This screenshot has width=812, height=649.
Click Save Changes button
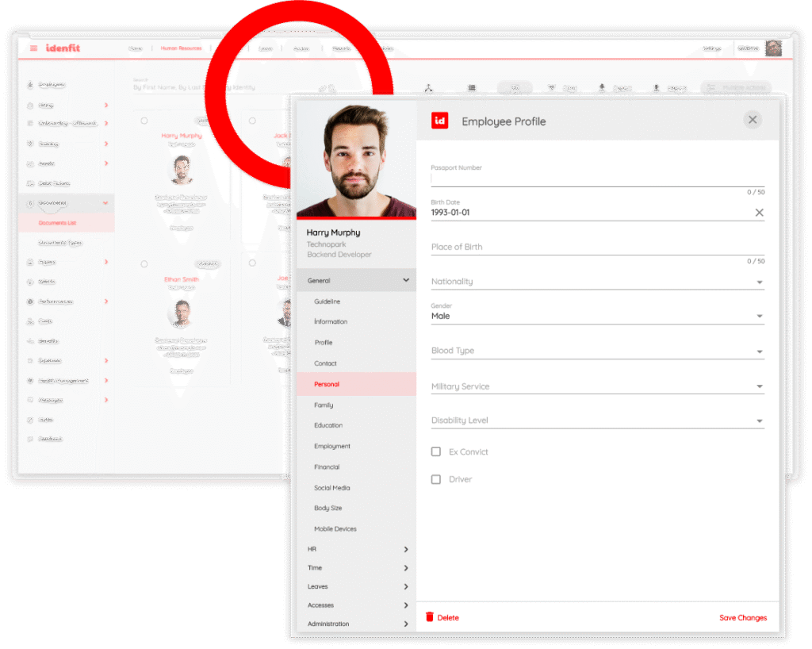click(x=742, y=617)
